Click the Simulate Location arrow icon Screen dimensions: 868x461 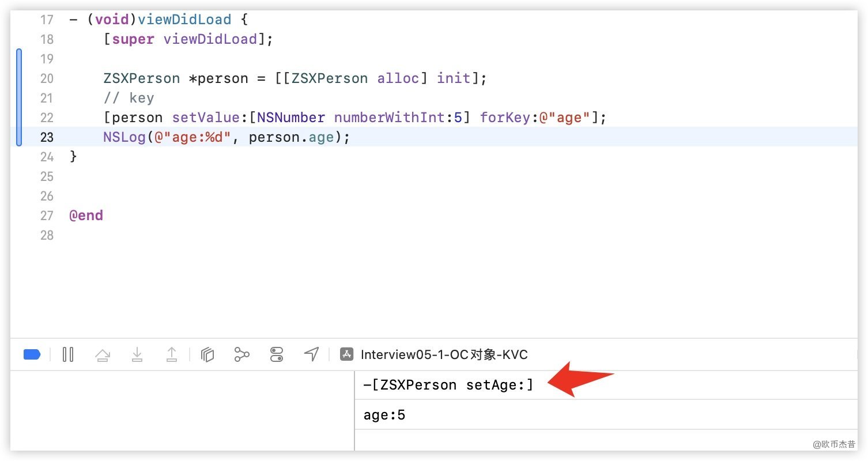click(311, 354)
